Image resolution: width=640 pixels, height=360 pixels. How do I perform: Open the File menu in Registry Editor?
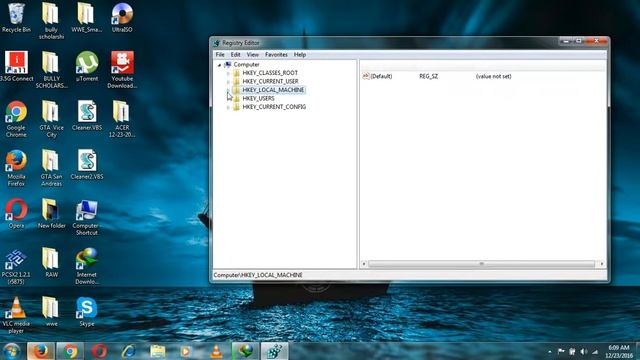220,54
